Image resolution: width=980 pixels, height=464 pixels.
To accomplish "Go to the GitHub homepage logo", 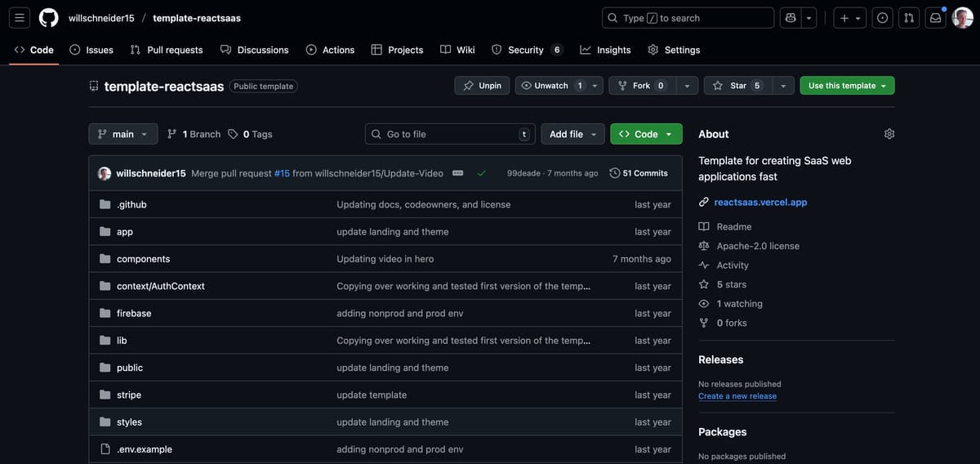I will point(49,18).
